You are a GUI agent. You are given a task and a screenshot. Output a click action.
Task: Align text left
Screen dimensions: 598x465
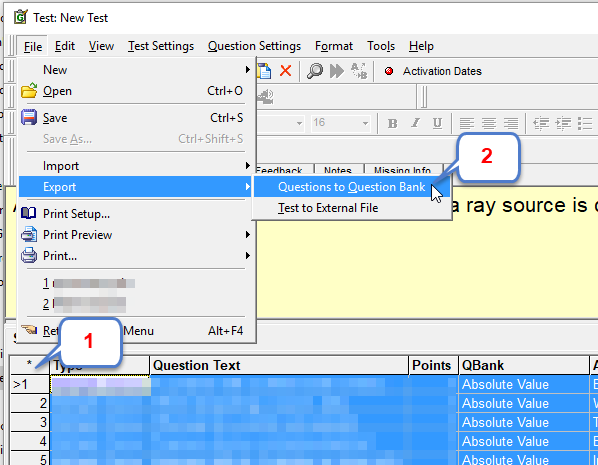tap(467, 123)
